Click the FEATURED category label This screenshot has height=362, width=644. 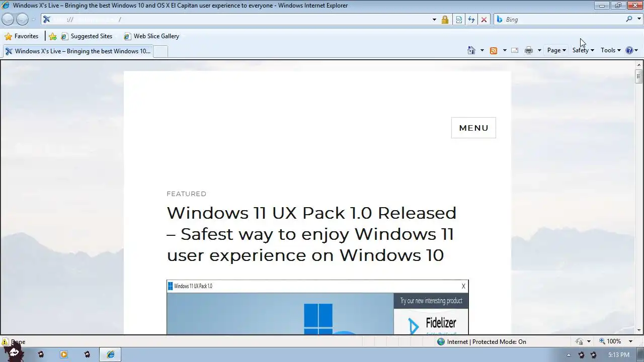[x=186, y=194]
